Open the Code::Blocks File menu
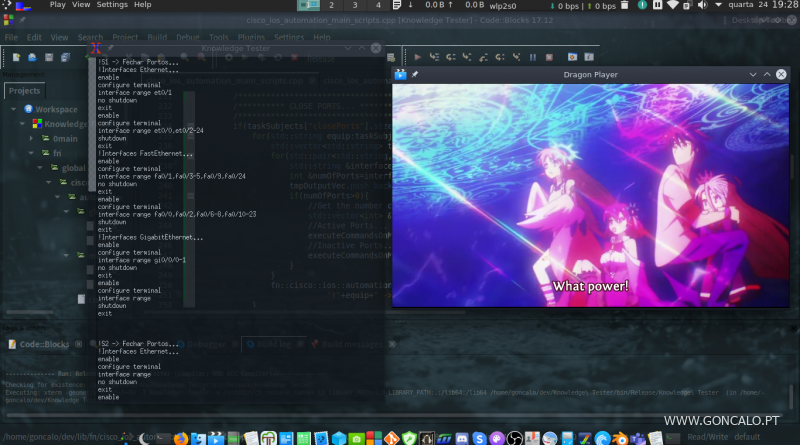The image size is (800, 445). point(11,37)
